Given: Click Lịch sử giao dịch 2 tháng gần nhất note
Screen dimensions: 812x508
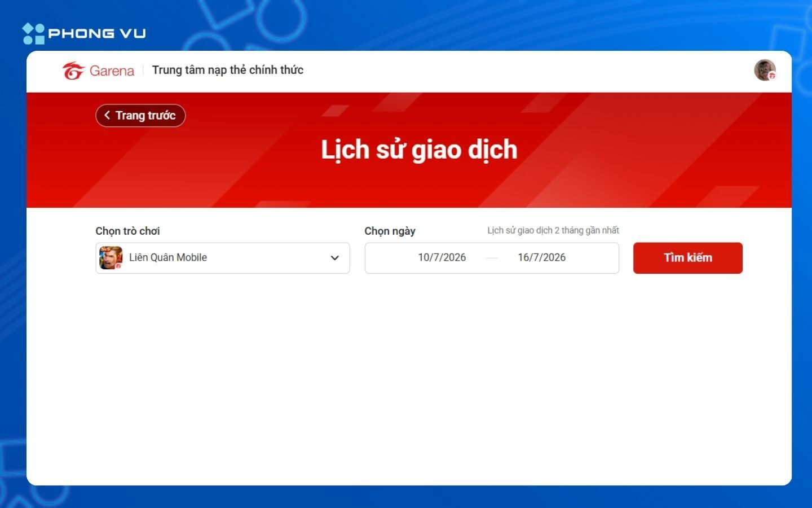Looking at the screenshot, I should (553, 230).
